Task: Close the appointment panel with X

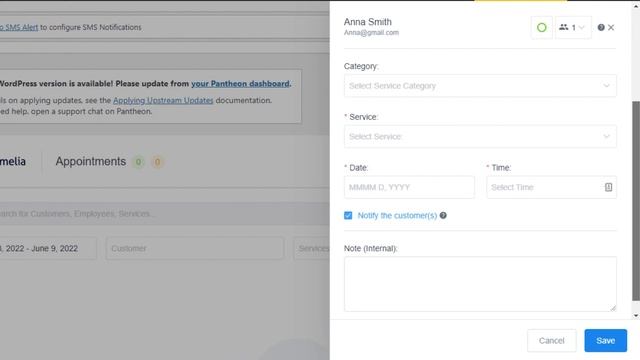Action: 611,27
